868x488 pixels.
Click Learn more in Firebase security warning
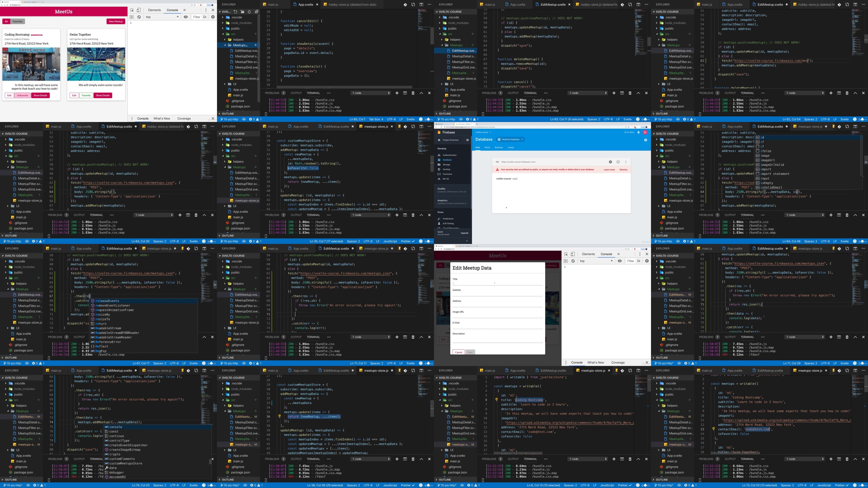(x=609, y=170)
